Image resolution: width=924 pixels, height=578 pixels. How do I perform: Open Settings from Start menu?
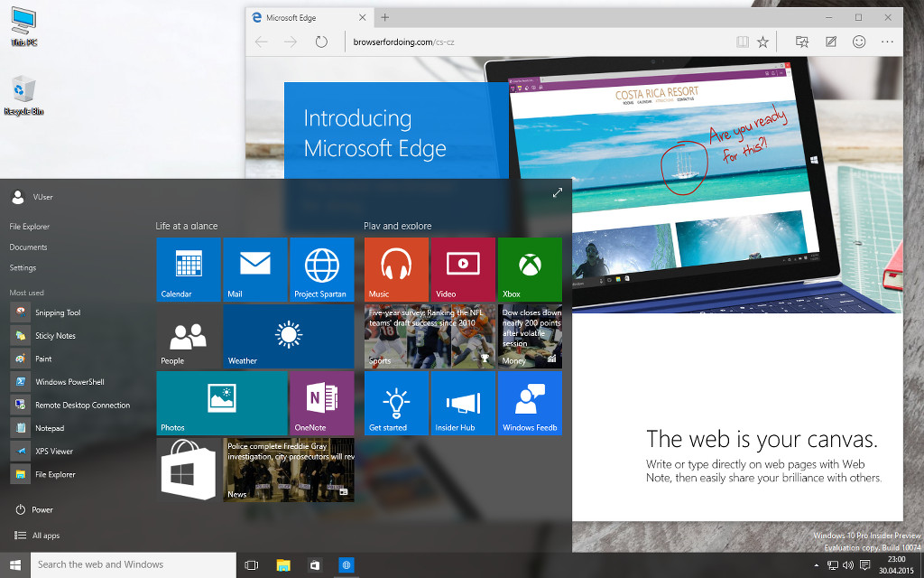pyautogui.click(x=23, y=267)
